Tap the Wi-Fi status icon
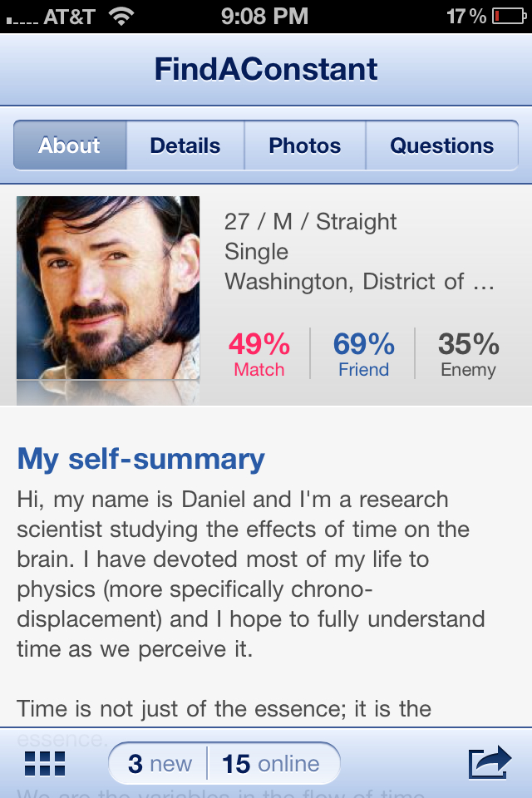 click(x=122, y=16)
